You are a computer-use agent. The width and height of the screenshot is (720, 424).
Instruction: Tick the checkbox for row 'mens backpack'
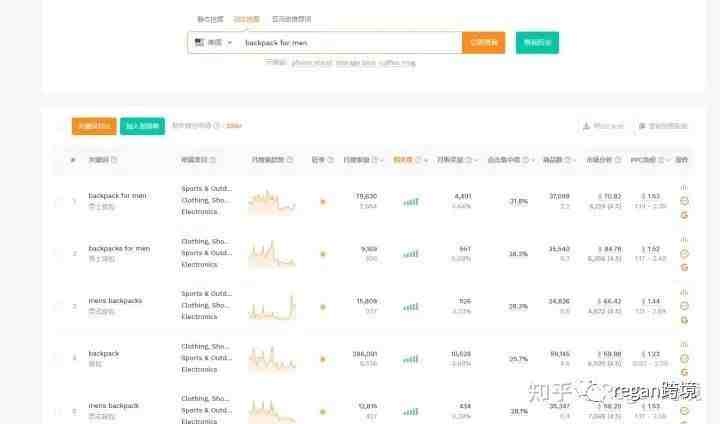pos(59,411)
